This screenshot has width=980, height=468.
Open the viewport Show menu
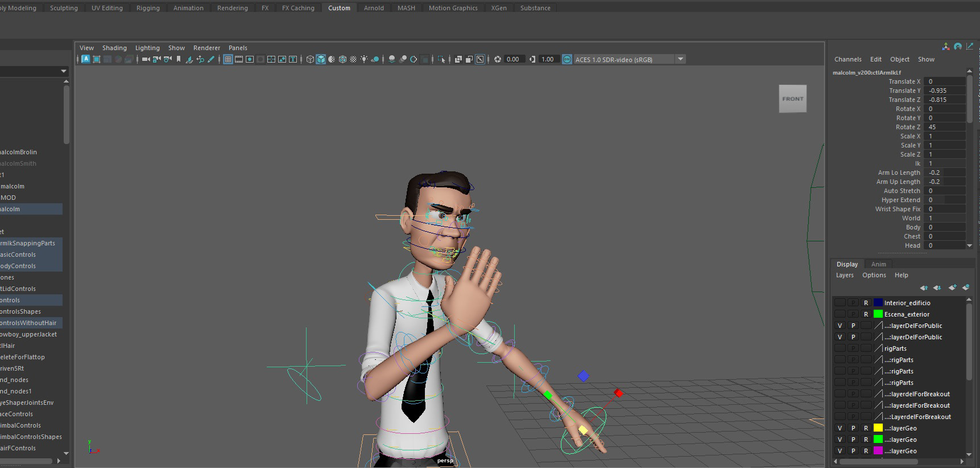pyautogui.click(x=176, y=48)
